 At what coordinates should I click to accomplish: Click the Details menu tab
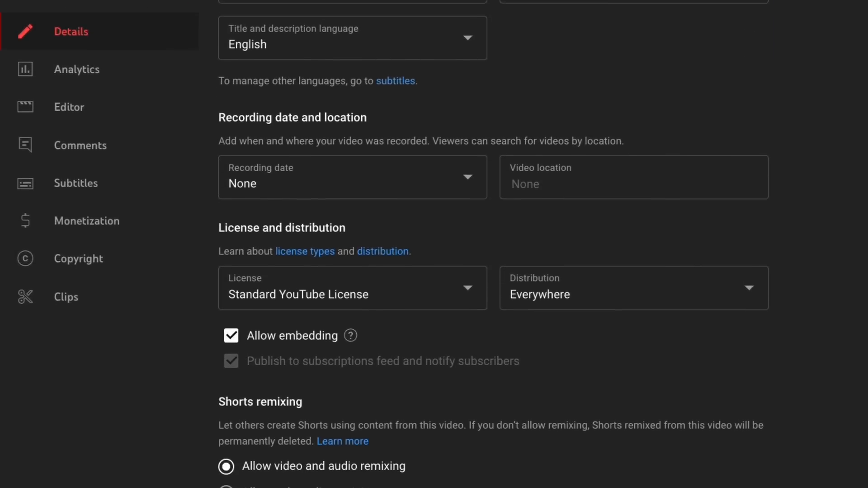coord(71,32)
